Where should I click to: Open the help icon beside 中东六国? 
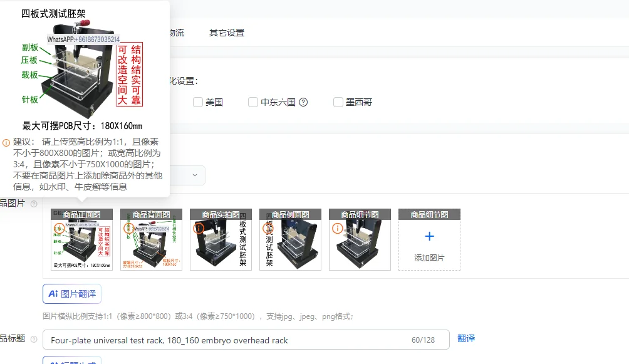[x=303, y=102]
